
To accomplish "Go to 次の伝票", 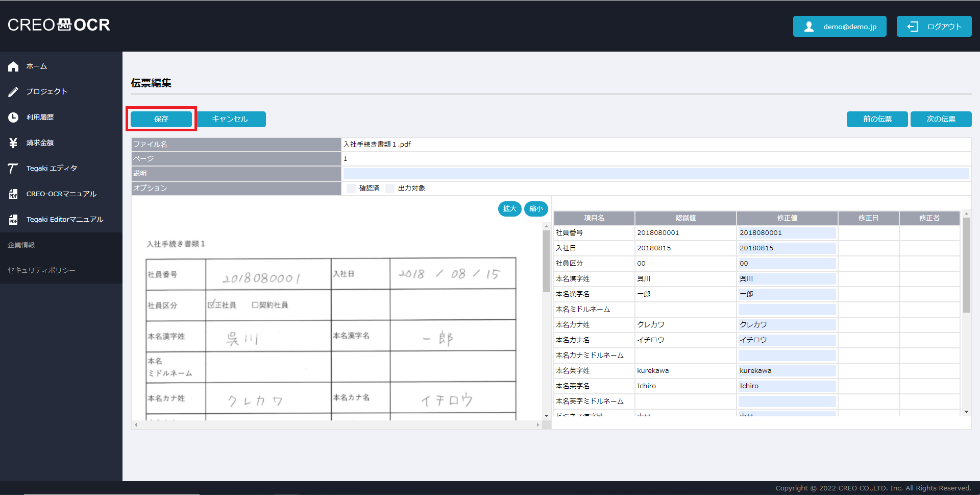I will [x=941, y=119].
